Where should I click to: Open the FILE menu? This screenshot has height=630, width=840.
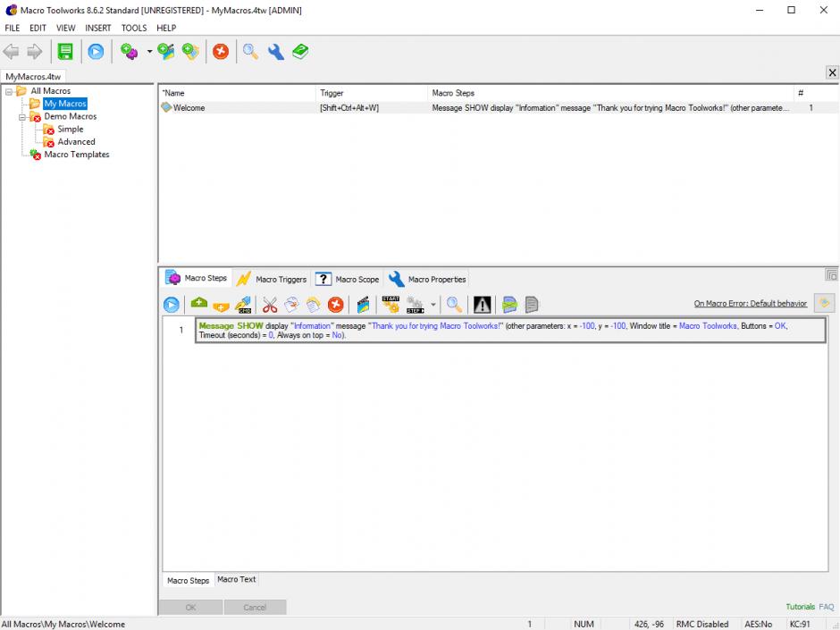click(12, 28)
